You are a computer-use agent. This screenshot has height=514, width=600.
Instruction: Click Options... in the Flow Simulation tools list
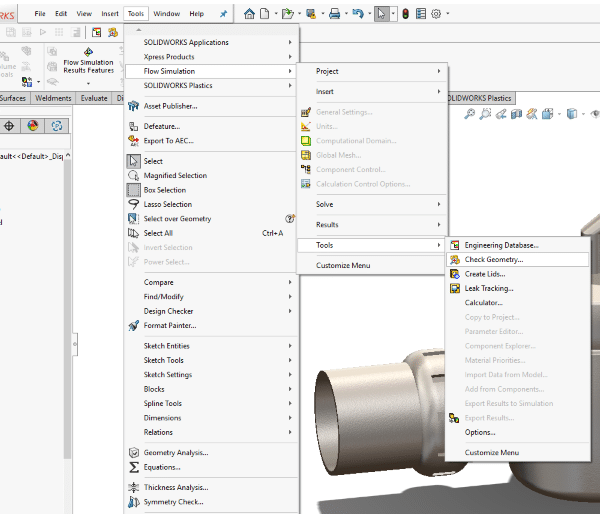point(480,432)
